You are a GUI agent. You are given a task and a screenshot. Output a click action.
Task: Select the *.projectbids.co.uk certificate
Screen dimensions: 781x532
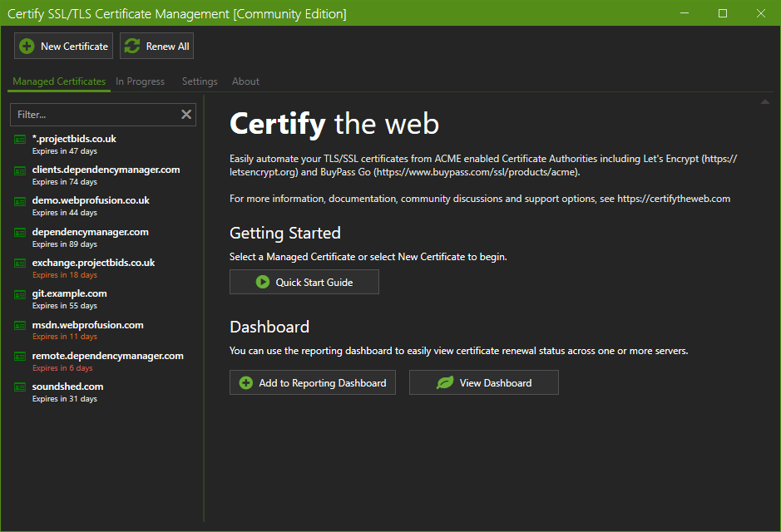pyautogui.click(x=74, y=139)
